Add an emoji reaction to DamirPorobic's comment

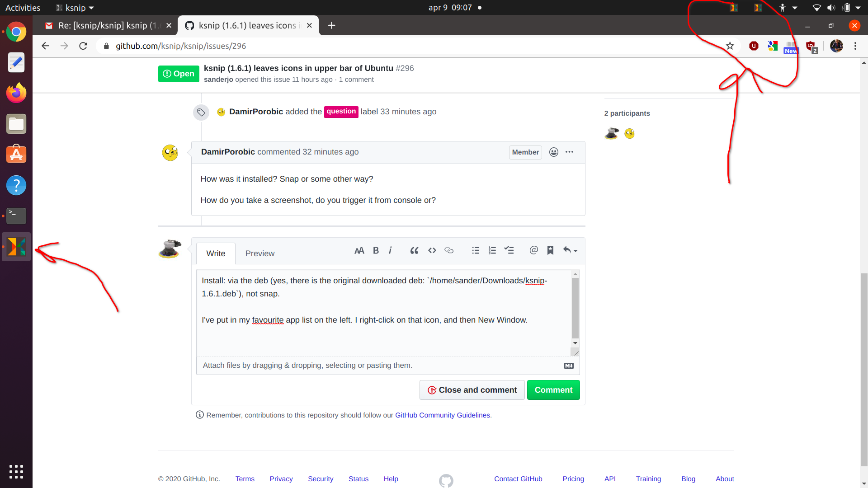tap(553, 152)
